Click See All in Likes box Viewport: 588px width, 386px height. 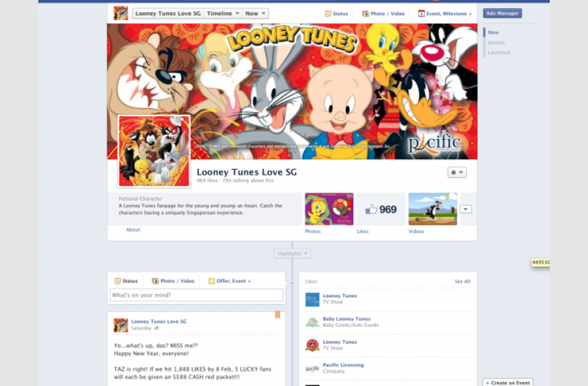pyautogui.click(x=462, y=281)
